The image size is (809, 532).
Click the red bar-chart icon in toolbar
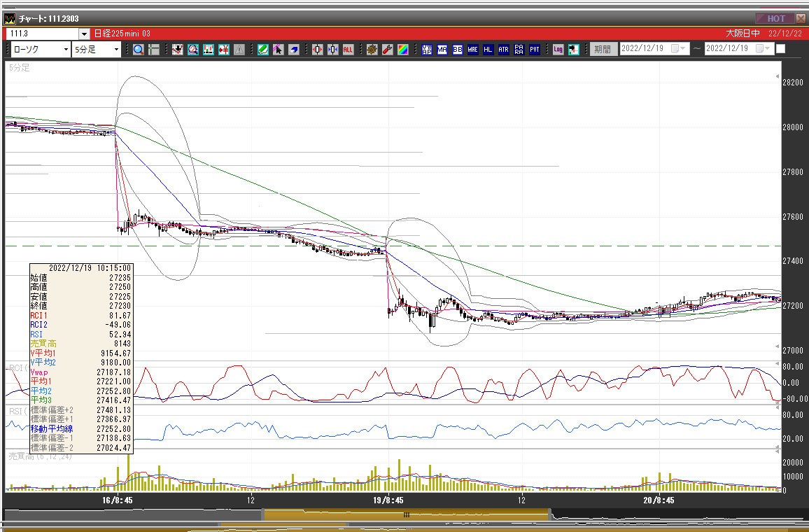coord(209,50)
